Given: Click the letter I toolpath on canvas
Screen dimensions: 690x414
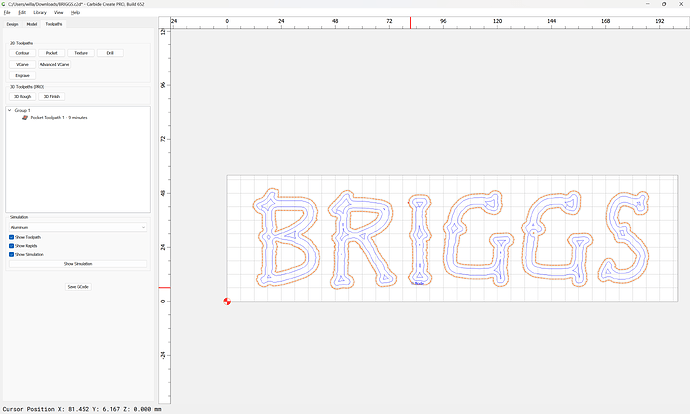Looking at the screenshot, I should (x=420, y=239).
